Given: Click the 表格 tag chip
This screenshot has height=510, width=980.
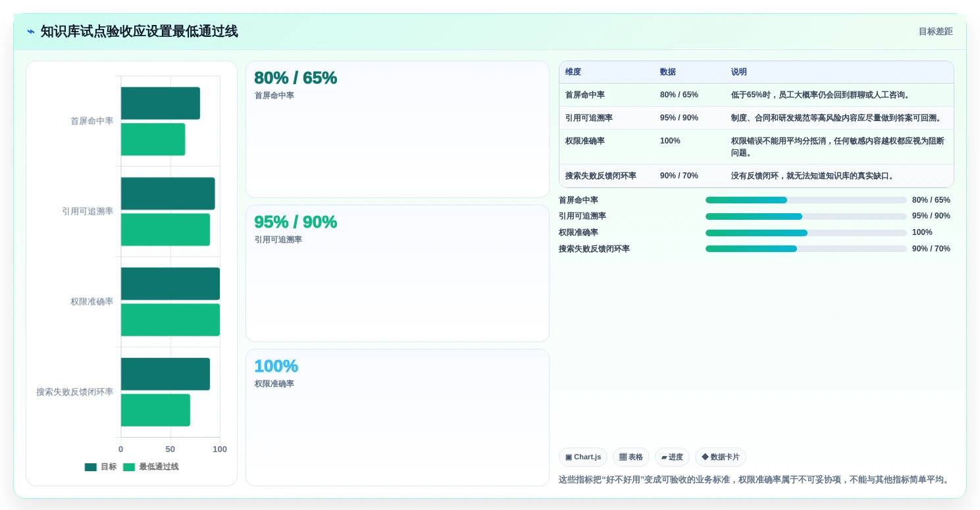Looking at the screenshot, I should pyautogui.click(x=631, y=457).
